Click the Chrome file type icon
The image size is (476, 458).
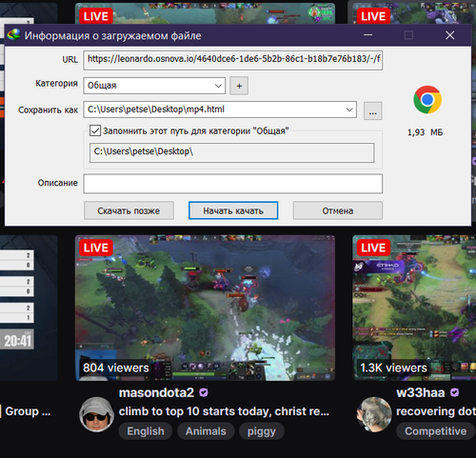[427, 100]
